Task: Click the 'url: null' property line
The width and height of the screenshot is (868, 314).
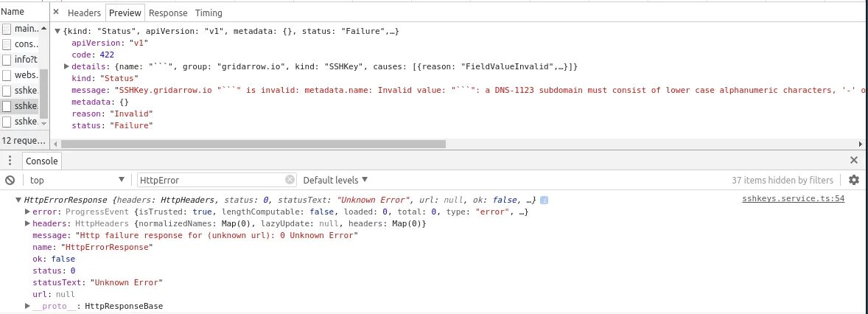Action: (x=54, y=294)
